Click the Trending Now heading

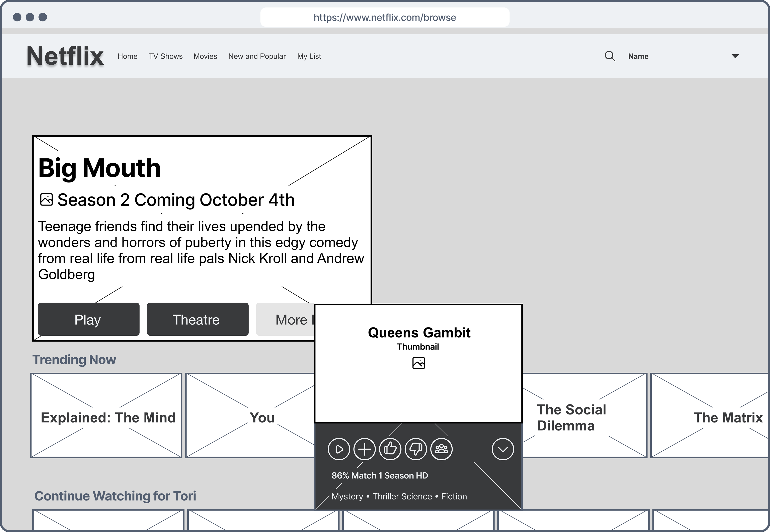tap(74, 360)
